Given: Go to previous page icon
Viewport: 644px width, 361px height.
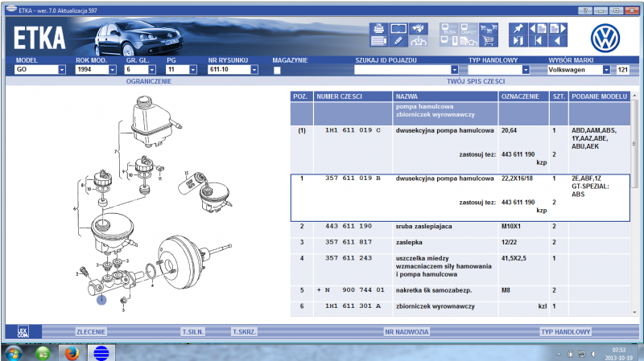Looking at the screenshot, I should pyautogui.click(x=538, y=28).
